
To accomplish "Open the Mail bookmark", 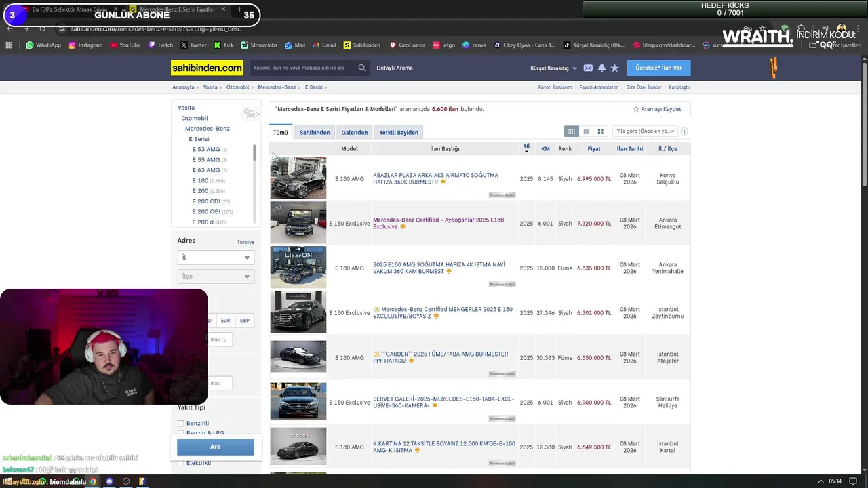I will (295, 45).
